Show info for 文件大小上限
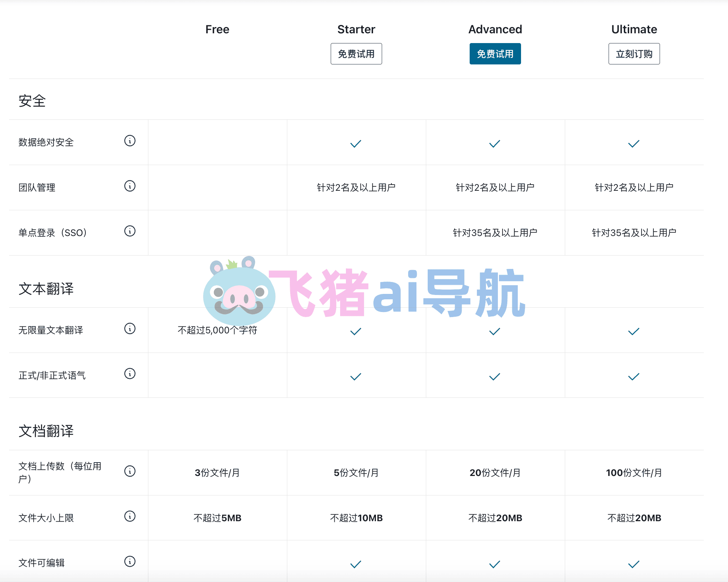Viewport: 728px width, 582px height. pos(130,516)
